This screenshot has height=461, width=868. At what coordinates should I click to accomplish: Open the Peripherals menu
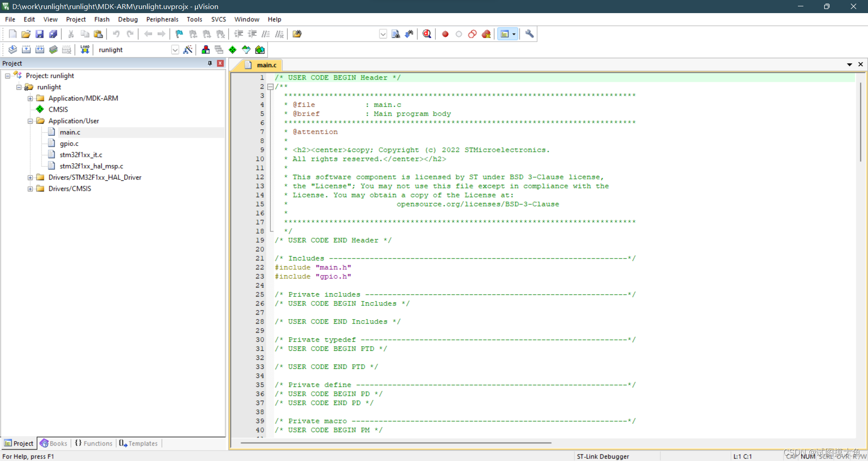(162, 19)
